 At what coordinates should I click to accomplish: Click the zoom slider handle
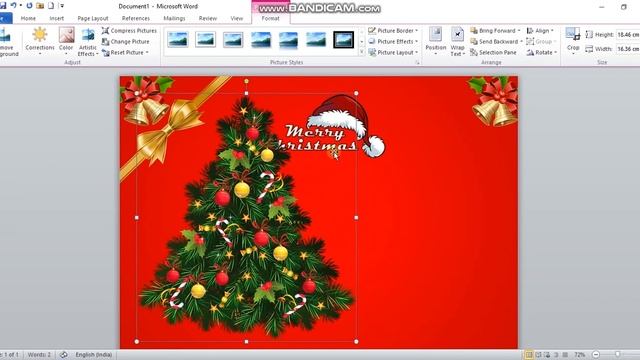pos(618,355)
